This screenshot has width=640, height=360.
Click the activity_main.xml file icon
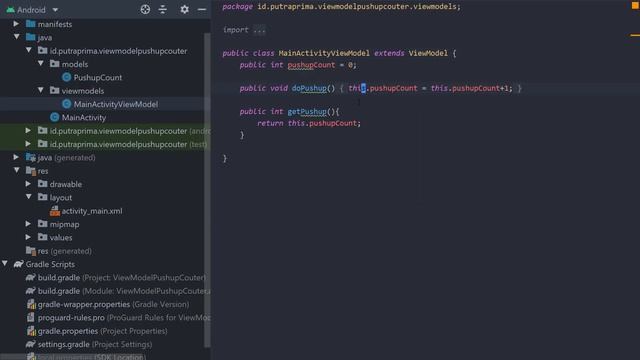click(55, 211)
